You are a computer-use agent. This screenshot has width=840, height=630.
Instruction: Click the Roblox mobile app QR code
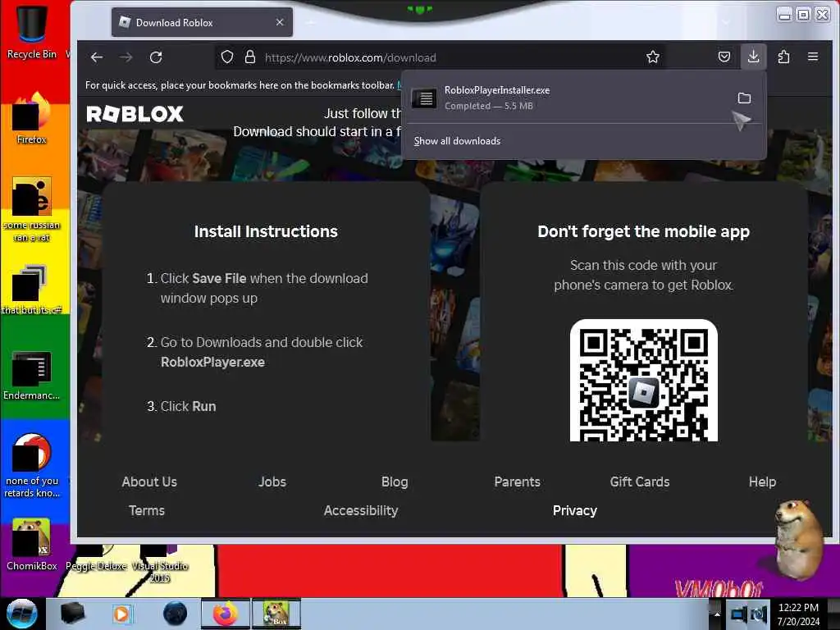click(643, 381)
